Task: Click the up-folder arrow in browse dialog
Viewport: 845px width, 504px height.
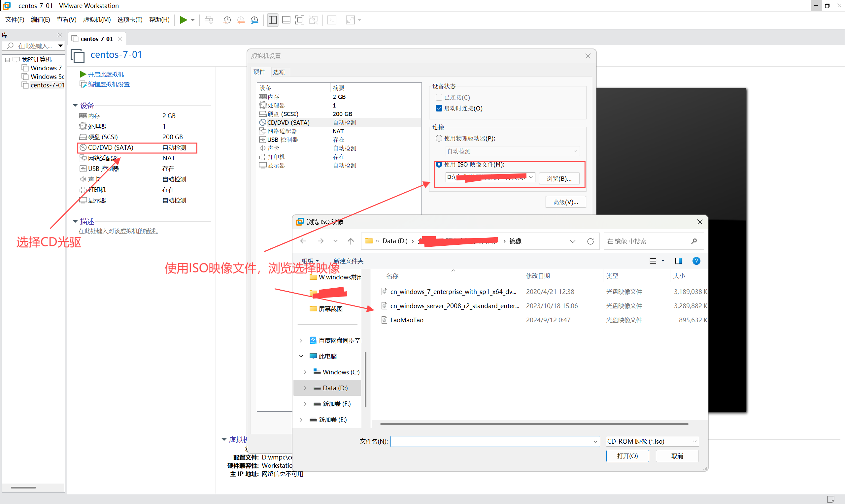Action: pos(351,241)
